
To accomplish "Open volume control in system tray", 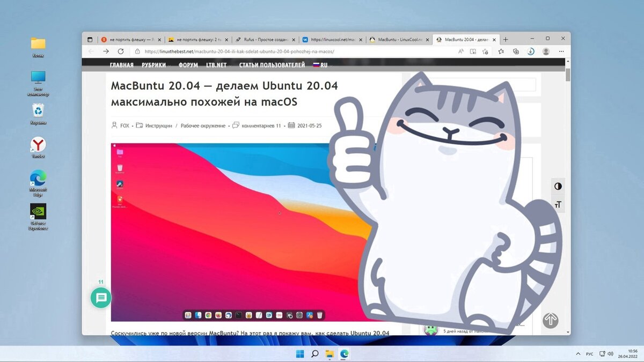I will coord(611,354).
